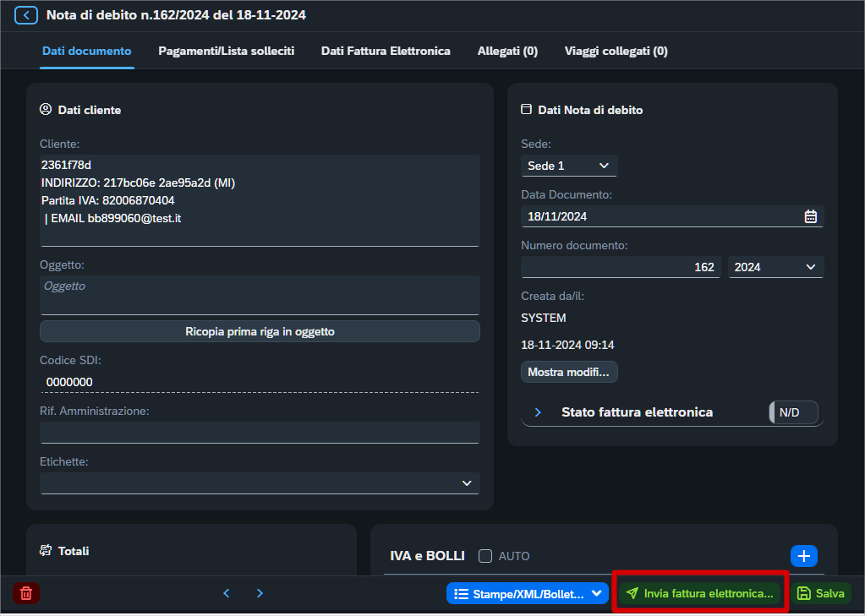Click the Codice SDI field
Image resolution: width=865 pixels, height=616 pixels.
pyautogui.click(x=260, y=382)
